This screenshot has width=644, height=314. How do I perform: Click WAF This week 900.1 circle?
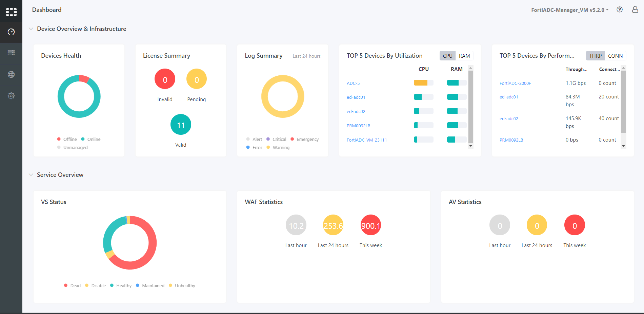pos(371,225)
